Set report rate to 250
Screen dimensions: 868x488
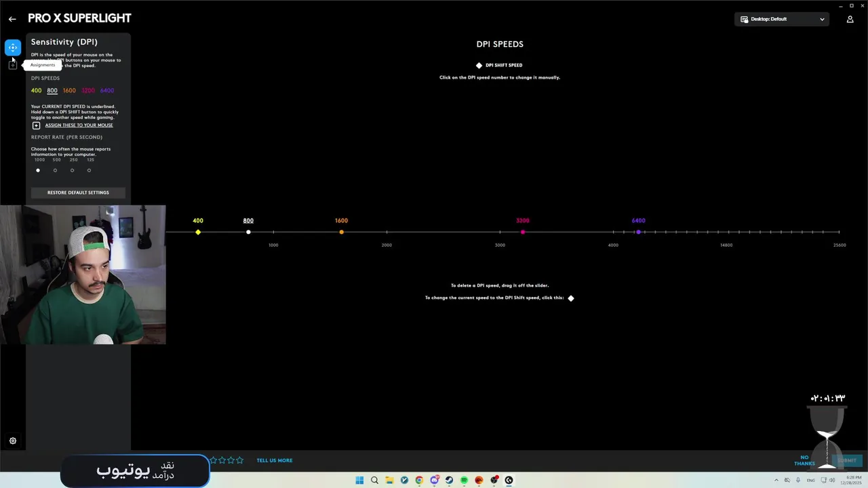click(x=72, y=170)
